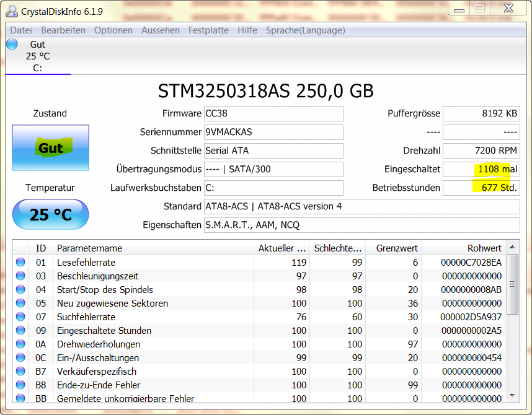Viewport: 532px width, 415px height.
Task: Click the SMART list scrollbar thumb
Action: click(x=512, y=284)
